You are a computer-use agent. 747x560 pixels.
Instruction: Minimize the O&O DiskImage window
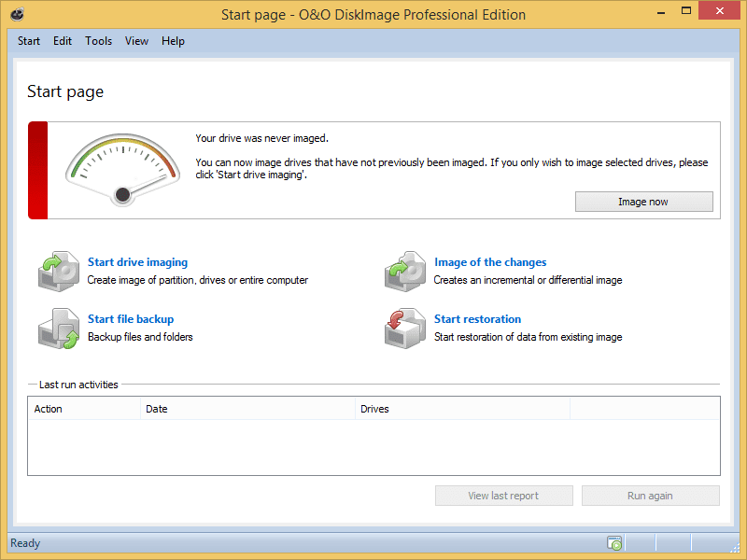click(661, 12)
